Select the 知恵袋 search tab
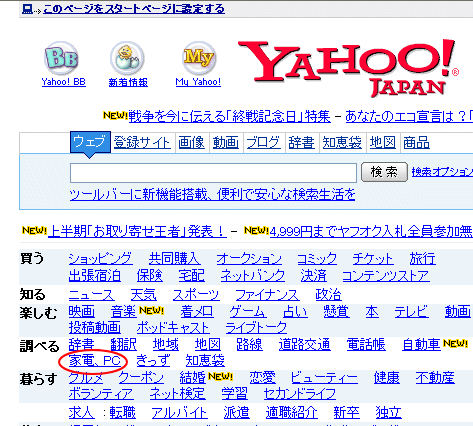Viewport: 473px width, 426px height. pos(342,143)
